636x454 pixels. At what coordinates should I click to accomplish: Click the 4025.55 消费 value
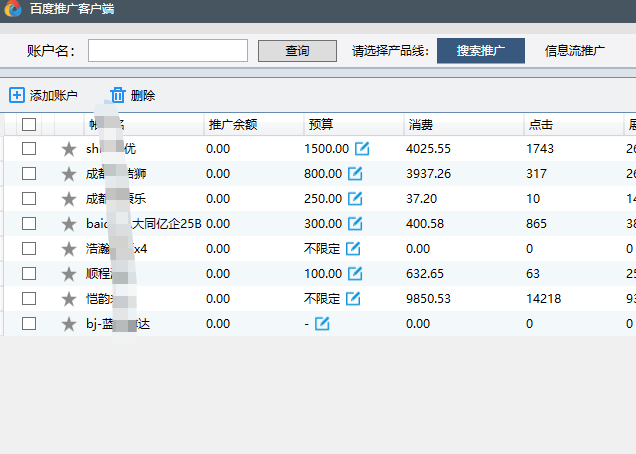[x=428, y=149]
